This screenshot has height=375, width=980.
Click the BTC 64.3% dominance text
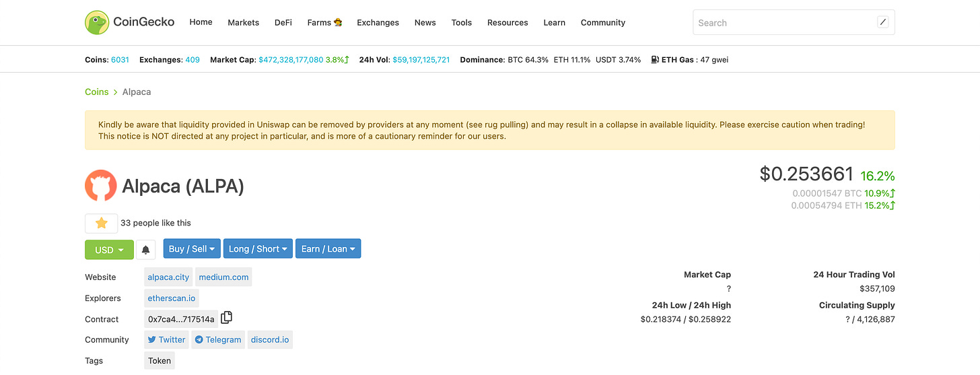[x=528, y=60]
